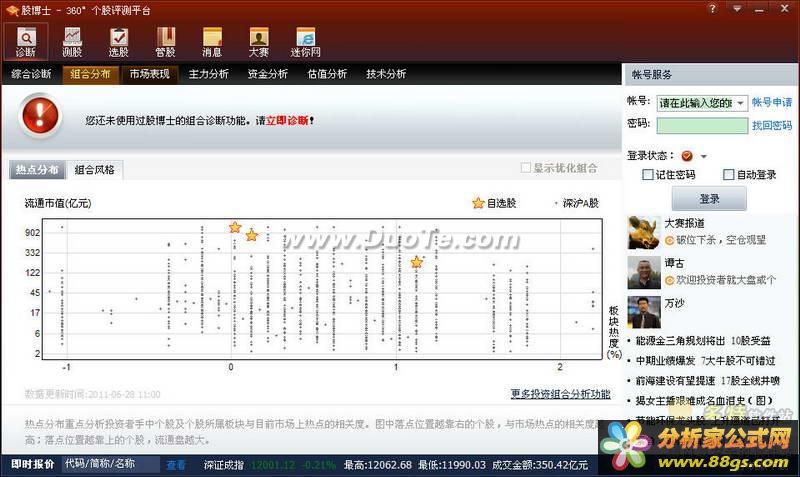The height and width of the screenshot is (477, 800).
Task: Enable 记住密码 checkbox
Action: pyautogui.click(x=647, y=175)
